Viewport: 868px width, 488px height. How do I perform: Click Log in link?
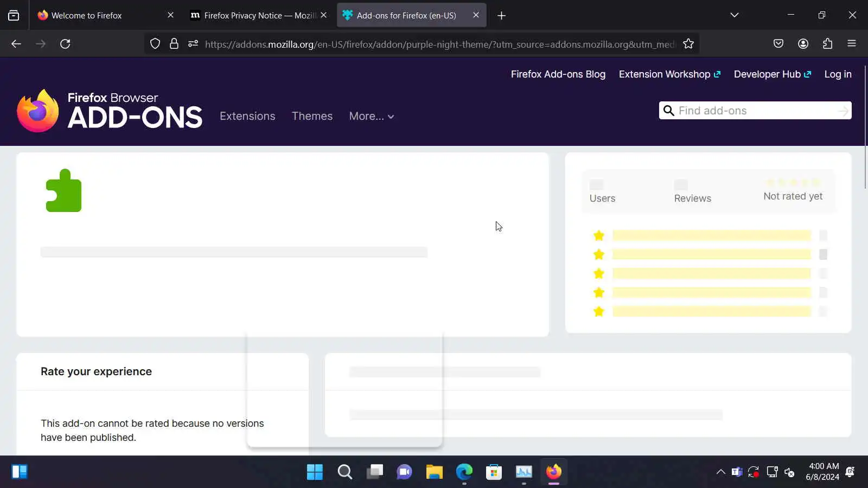coord(838,74)
